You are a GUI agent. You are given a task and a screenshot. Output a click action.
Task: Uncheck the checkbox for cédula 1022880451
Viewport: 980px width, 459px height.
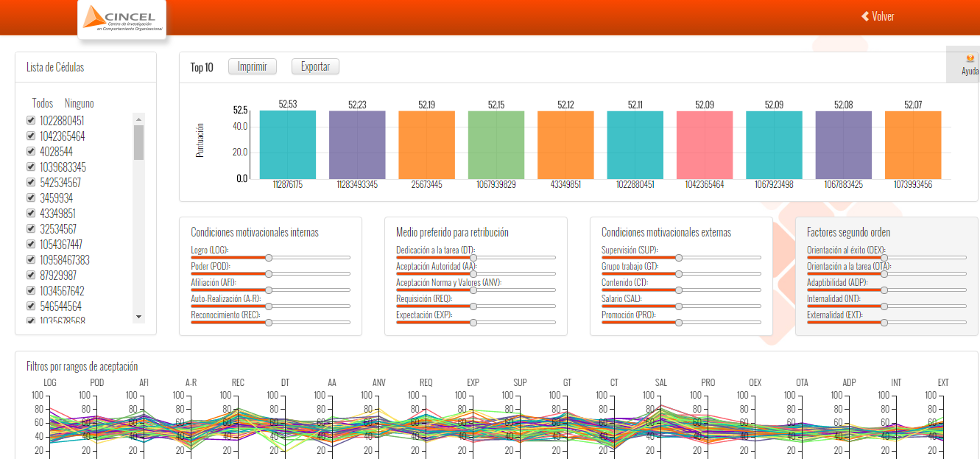click(x=31, y=120)
